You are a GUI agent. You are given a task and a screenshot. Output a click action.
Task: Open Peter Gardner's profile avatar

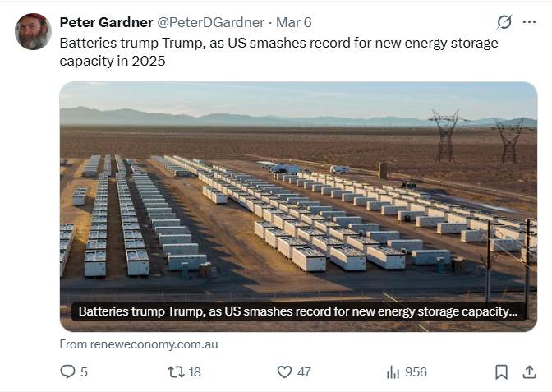coord(33,31)
